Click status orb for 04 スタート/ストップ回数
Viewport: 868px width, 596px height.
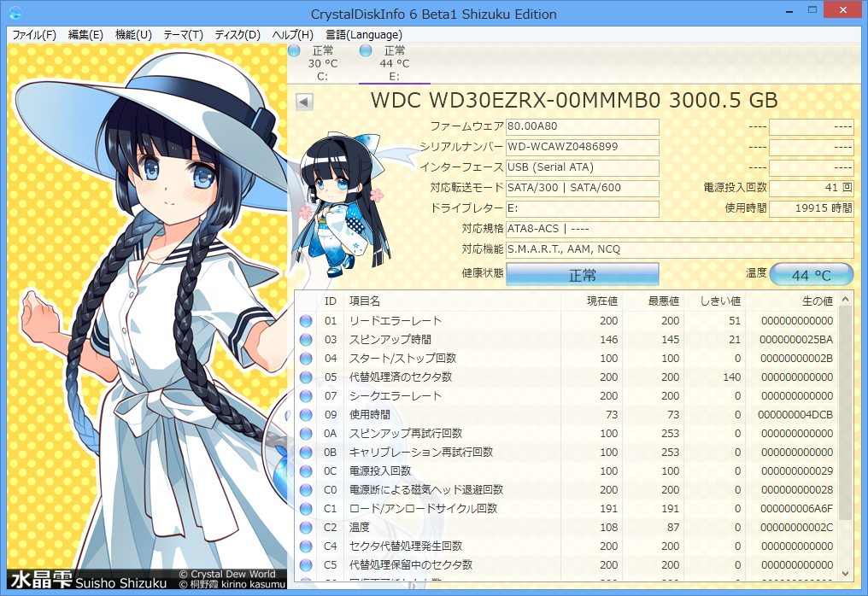[x=306, y=359]
